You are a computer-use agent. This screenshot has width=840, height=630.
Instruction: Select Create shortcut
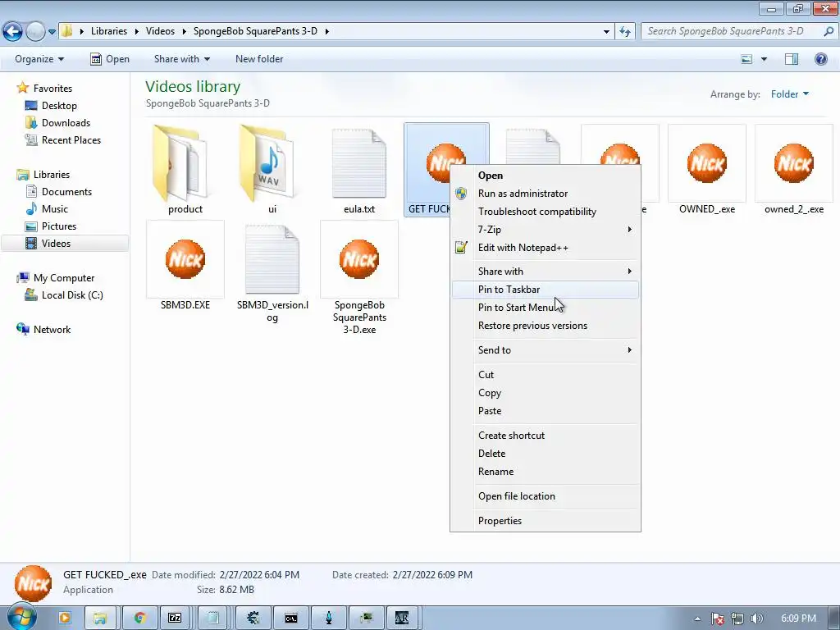click(546, 436)
